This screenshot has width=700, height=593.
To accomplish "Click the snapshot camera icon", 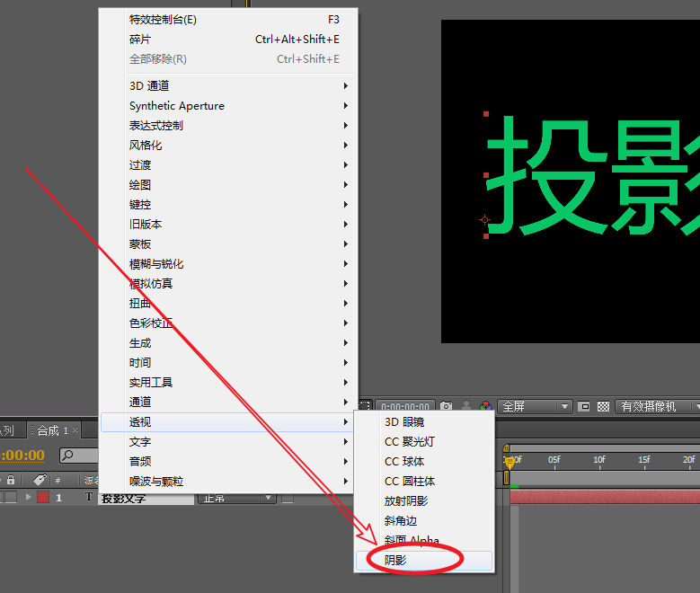I will click(446, 406).
